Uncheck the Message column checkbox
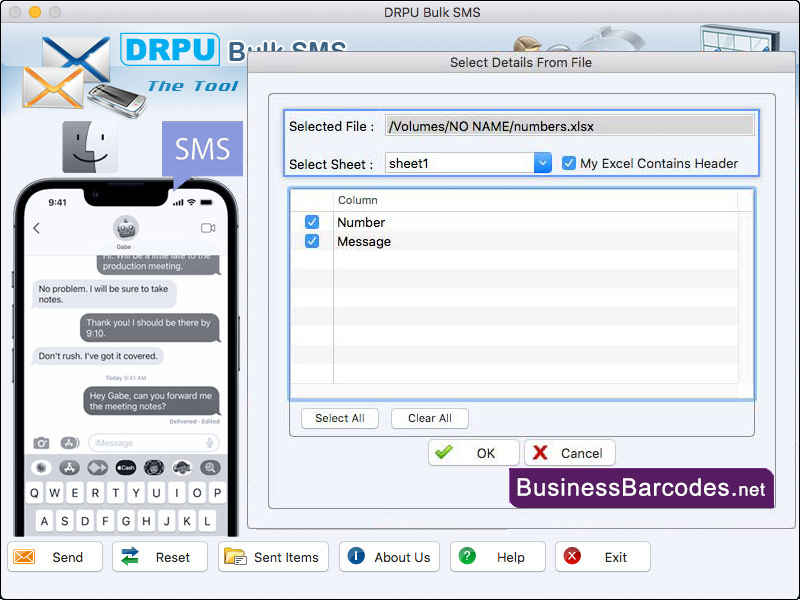Screen dimensions: 800x600 click(x=311, y=241)
